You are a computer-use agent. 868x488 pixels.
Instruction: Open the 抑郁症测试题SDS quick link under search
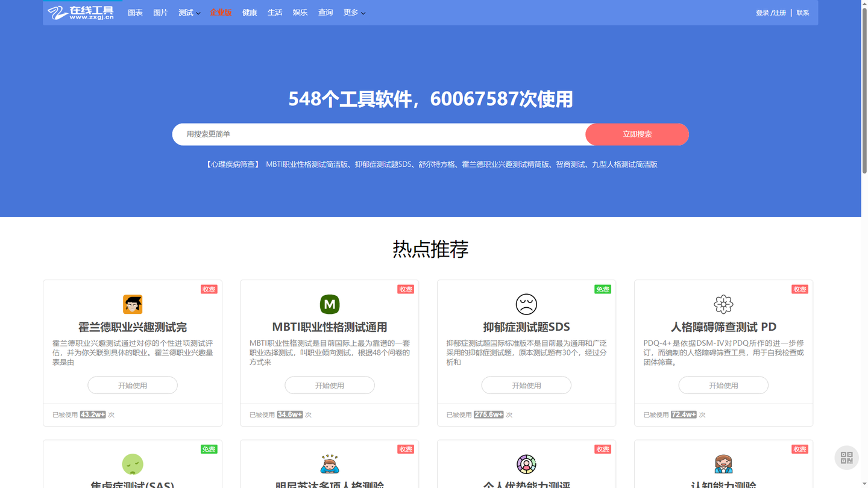pyautogui.click(x=383, y=164)
